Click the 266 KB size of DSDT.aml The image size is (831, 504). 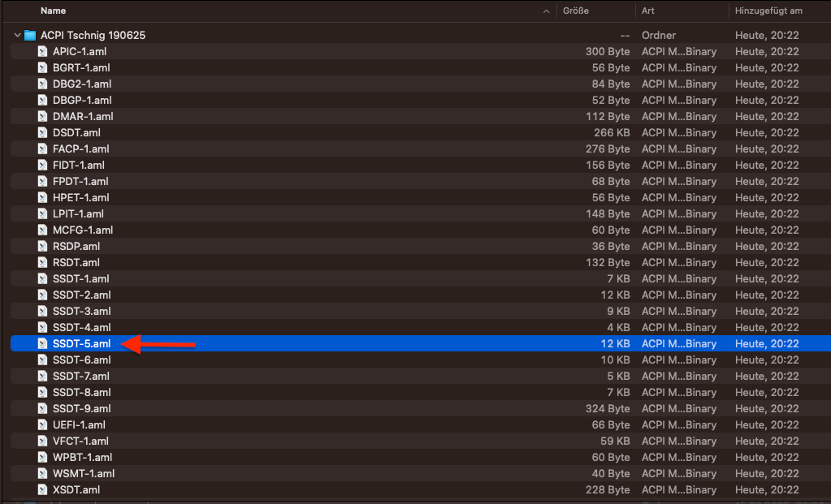coord(612,132)
